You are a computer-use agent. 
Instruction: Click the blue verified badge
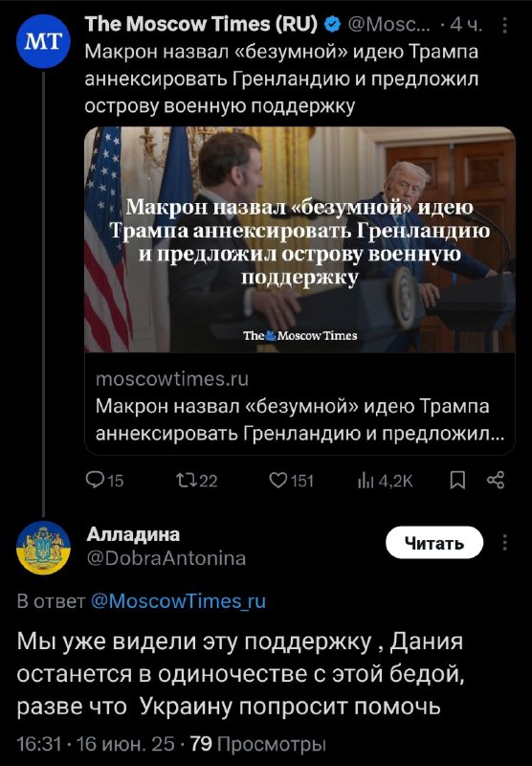point(332,25)
